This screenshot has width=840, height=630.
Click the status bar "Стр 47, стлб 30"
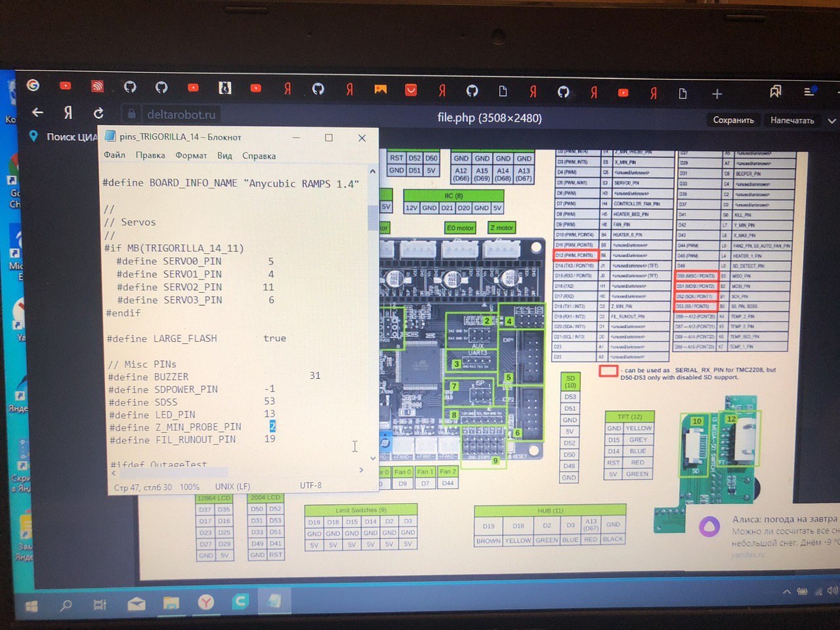[x=142, y=488]
